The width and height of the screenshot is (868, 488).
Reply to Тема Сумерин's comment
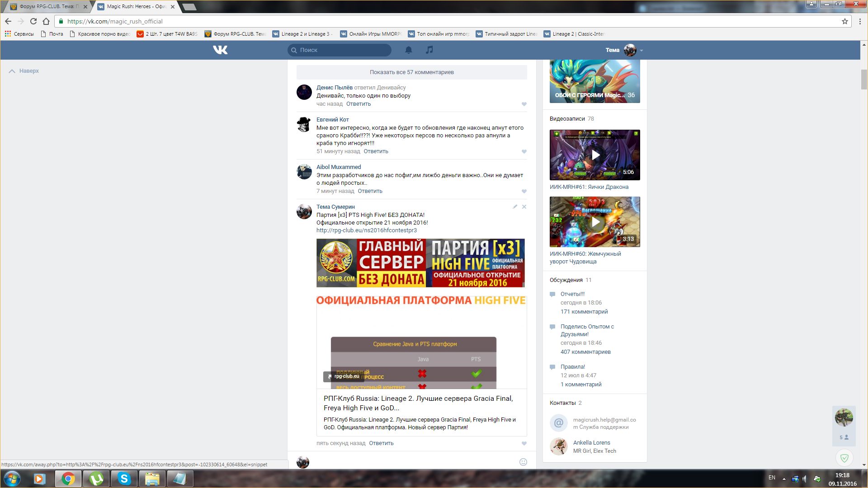(381, 443)
